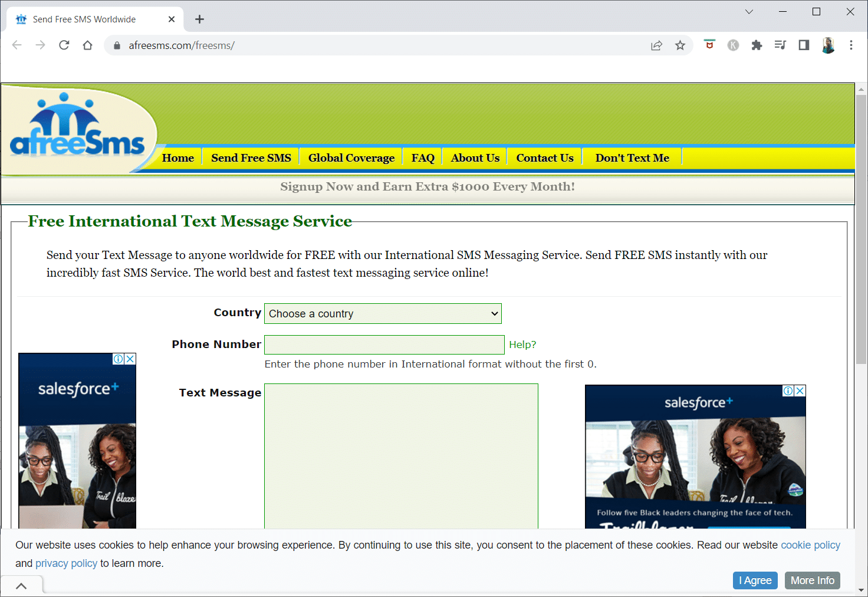Click the right salesforce ad image
868x597 pixels.
(x=695, y=457)
